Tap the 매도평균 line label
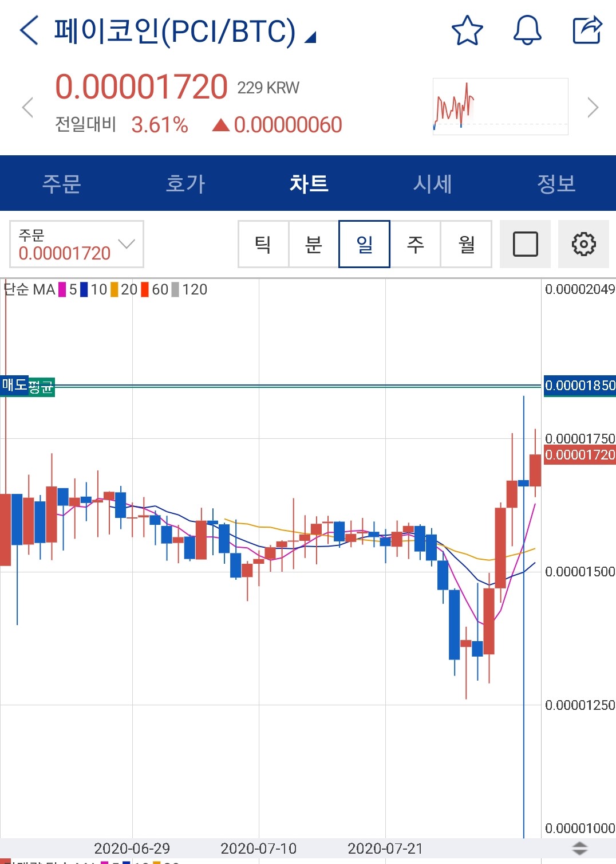Image resolution: width=616 pixels, height=864 pixels. click(x=27, y=386)
